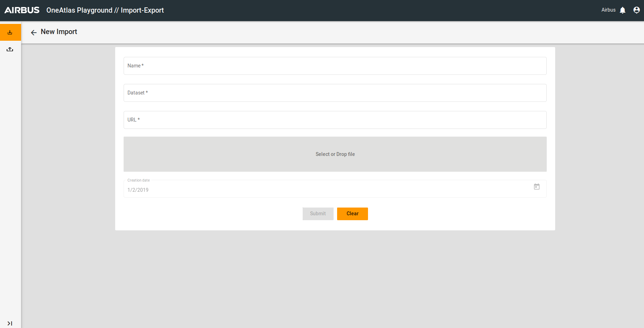Click the orange Clear button
Viewport: 644px width, 328px height.
pos(353,214)
